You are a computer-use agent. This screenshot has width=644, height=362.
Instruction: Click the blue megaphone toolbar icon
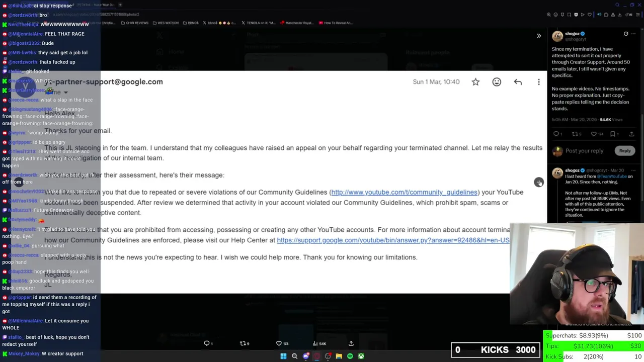599,15
